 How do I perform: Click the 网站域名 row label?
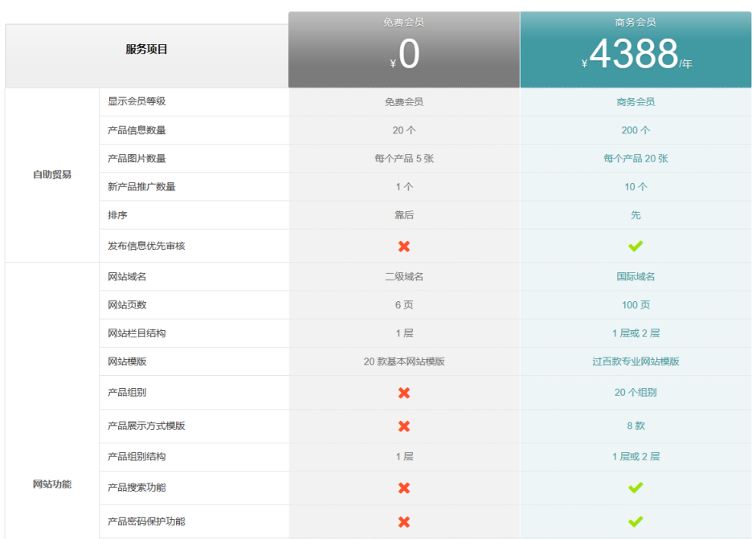[127, 277]
